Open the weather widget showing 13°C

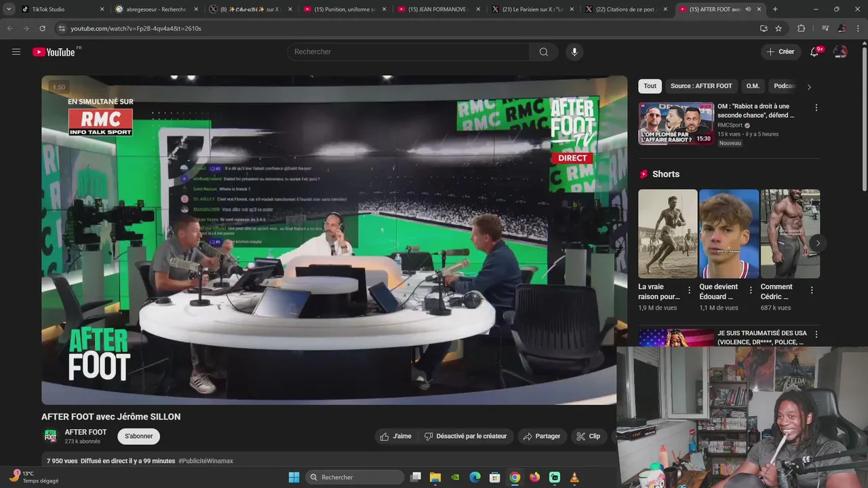coord(33,477)
